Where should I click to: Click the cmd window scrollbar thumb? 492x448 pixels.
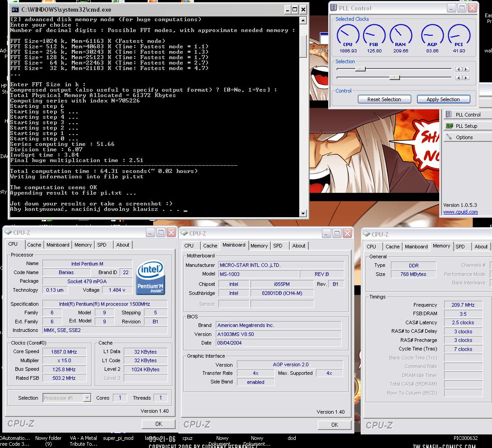303,46
